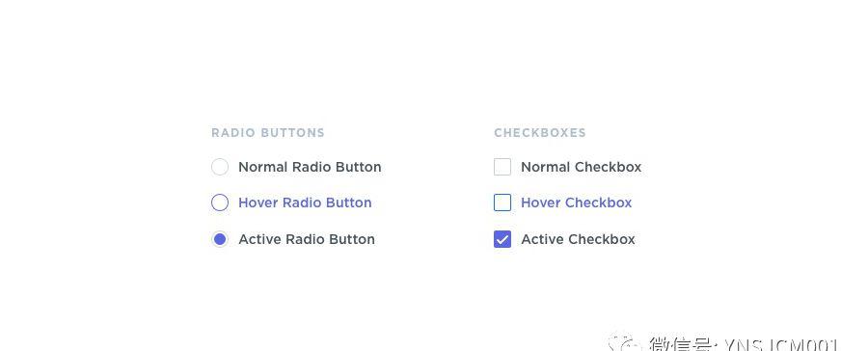This screenshot has width=868, height=351.
Task: Tick the purple-outlined Hover Checkbox box
Action: 502,202
